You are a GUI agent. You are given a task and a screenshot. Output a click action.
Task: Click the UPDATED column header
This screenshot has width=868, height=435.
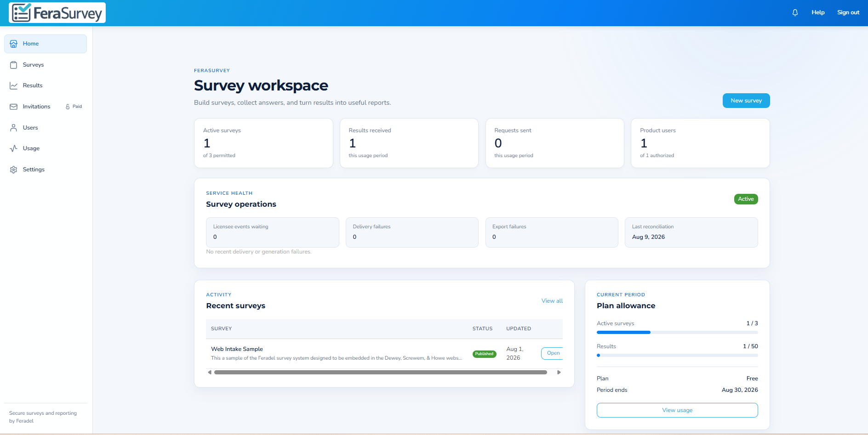click(519, 329)
